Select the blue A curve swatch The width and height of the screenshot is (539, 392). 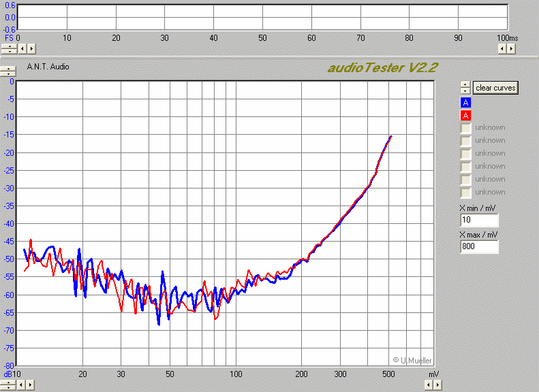(465, 102)
